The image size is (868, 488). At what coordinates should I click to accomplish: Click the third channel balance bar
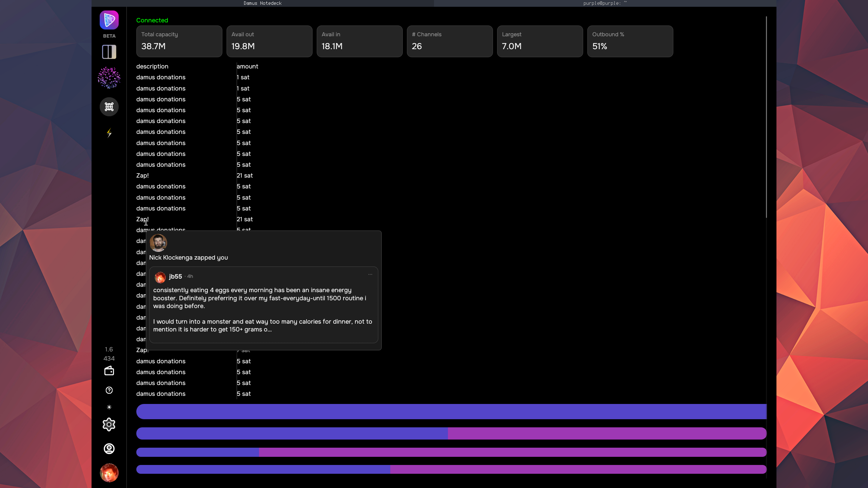[x=451, y=452]
